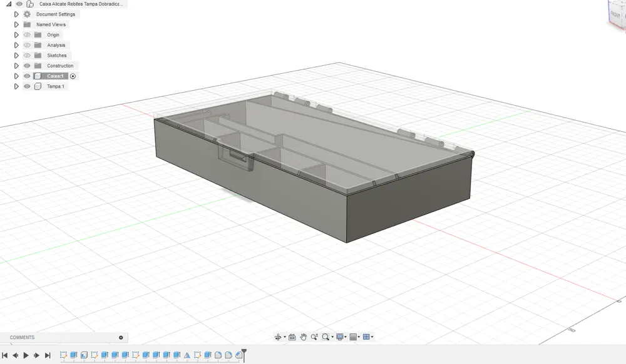Select the first sketch feature in the timeline
Viewport: 626px width, 364px height.
pyautogui.click(x=63, y=355)
